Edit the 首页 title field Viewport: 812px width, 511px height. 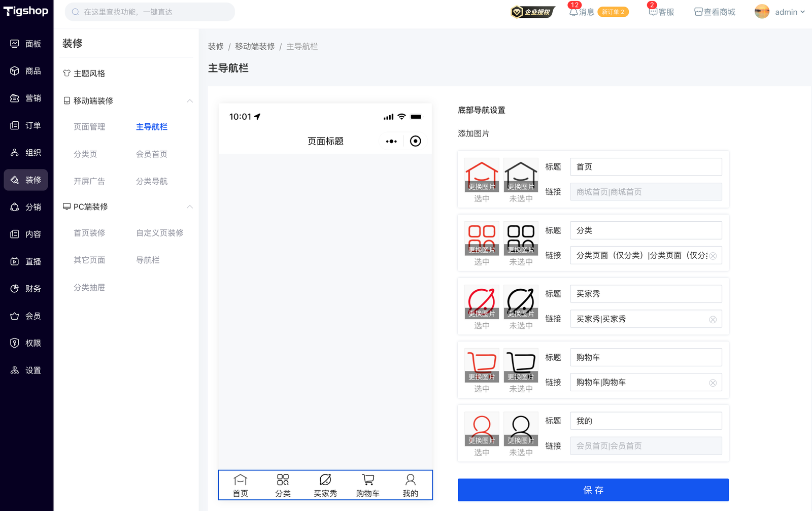(x=646, y=167)
